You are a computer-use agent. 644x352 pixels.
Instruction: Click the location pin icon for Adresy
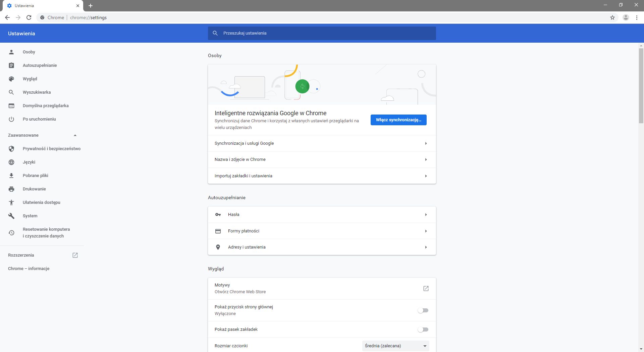218,247
